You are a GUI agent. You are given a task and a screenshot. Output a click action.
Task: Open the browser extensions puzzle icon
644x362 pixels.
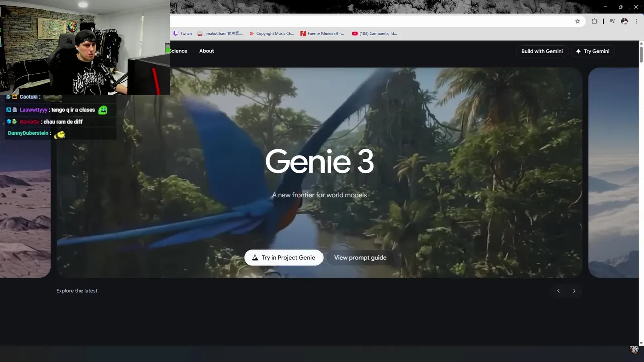[594, 21]
